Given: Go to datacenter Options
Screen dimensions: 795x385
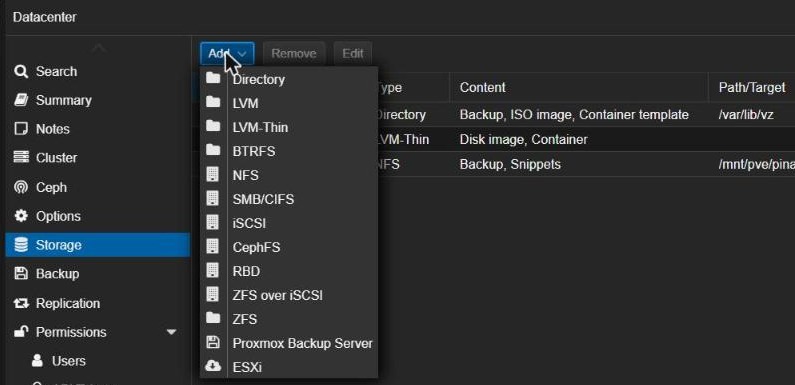Looking at the screenshot, I should pos(98,216).
